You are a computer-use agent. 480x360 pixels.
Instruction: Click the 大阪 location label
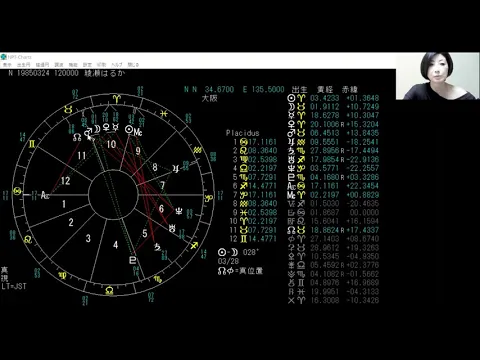point(210,98)
